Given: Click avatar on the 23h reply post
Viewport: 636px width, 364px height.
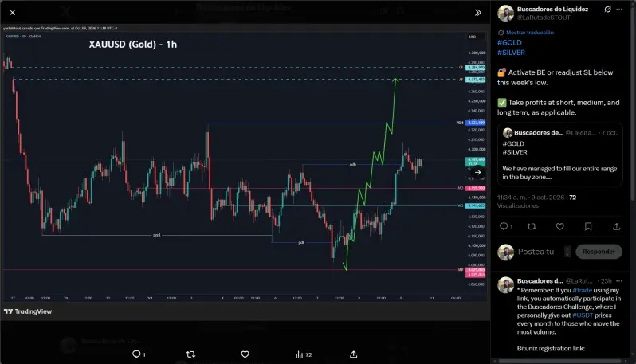Looking at the screenshot, I should coord(506,285).
